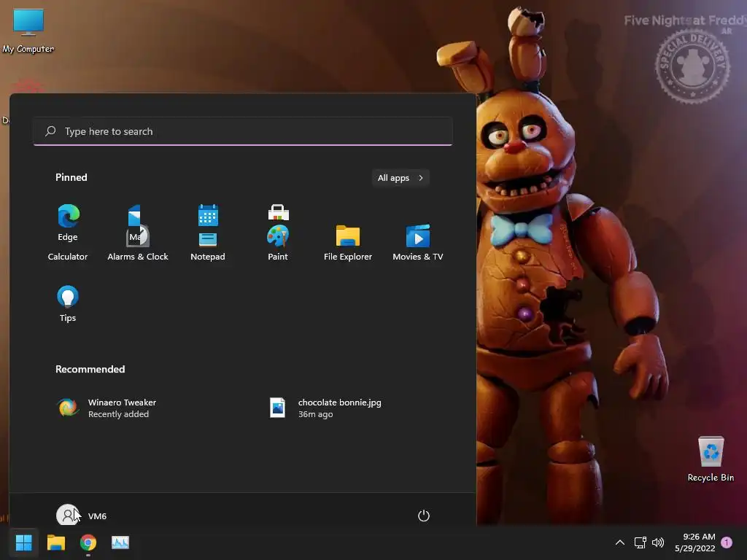Open the Microsoft Store shopping bag icon

278,212
